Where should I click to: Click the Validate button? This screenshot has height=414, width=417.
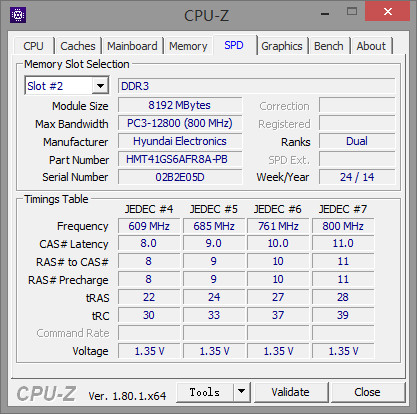290,392
